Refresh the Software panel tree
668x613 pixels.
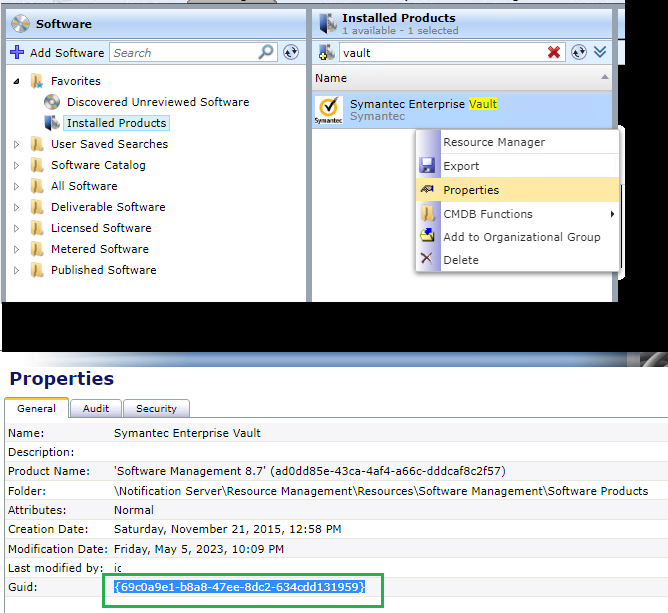coord(291,52)
